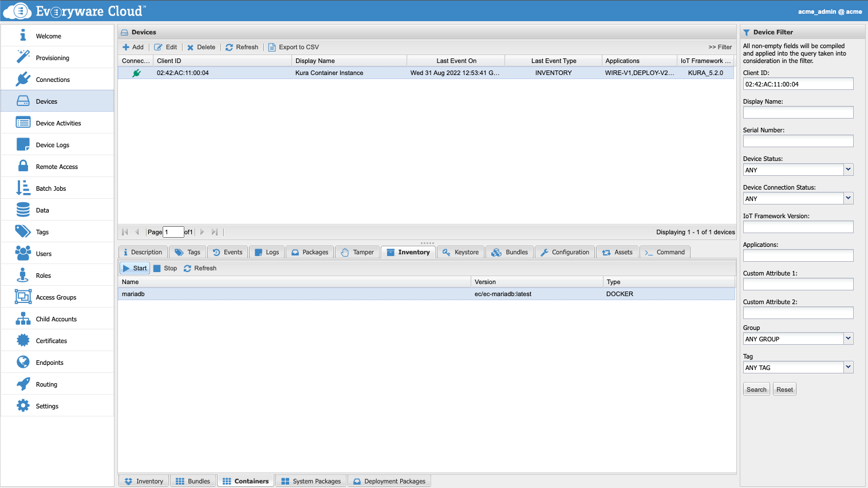Open the Configuration tab
This screenshot has width=868, height=488.
(x=565, y=252)
